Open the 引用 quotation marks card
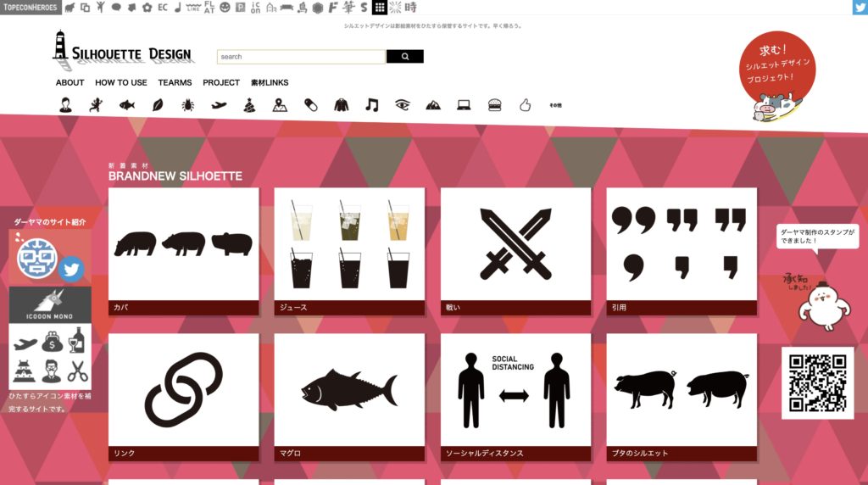Viewport: 868px width, 485px height. (682, 251)
